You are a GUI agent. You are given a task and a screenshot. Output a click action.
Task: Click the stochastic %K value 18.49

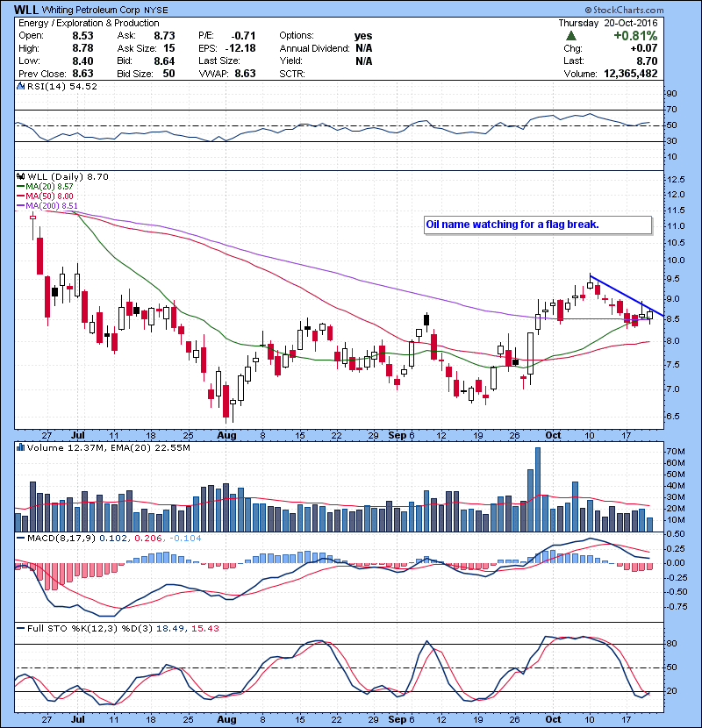(x=169, y=628)
